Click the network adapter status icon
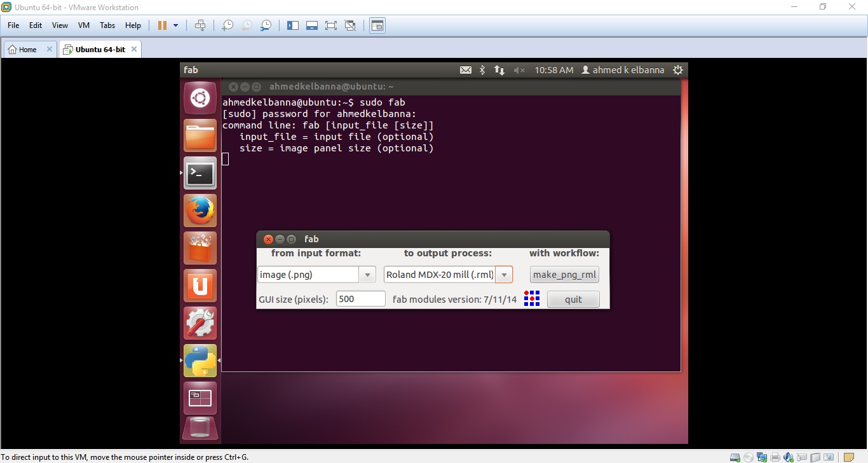Image resolution: width=868 pixels, height=463 pixels. click(x=762, y=457)
